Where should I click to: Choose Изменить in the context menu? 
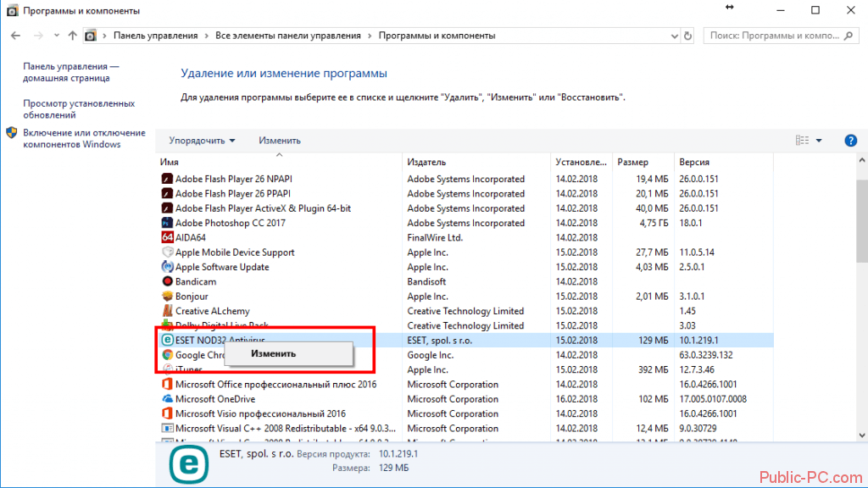[273, 353]
